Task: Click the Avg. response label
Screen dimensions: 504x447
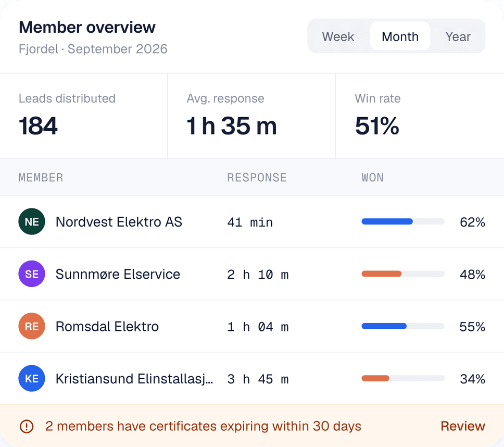Action: [225, 98]
